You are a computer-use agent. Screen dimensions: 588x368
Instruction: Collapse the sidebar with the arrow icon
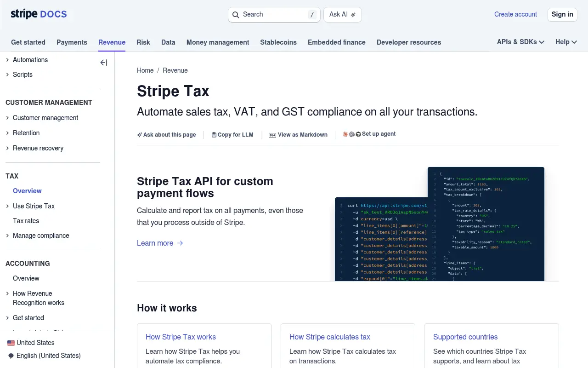point(104,63)
